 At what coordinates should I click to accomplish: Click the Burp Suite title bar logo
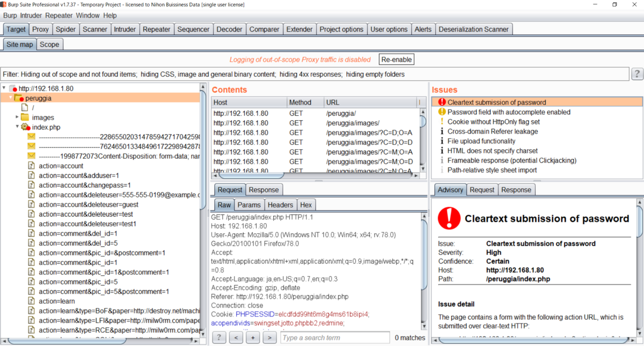pyautogui.click(x=4, y=4)
